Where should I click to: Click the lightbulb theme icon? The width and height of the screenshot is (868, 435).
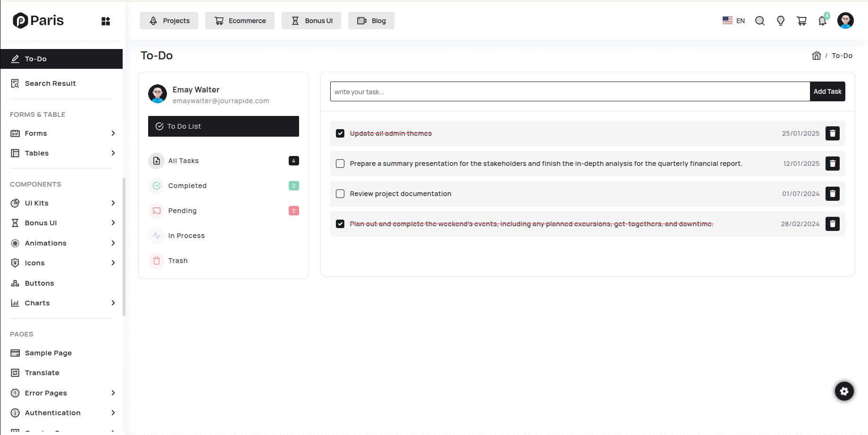[x=781, y=21]
